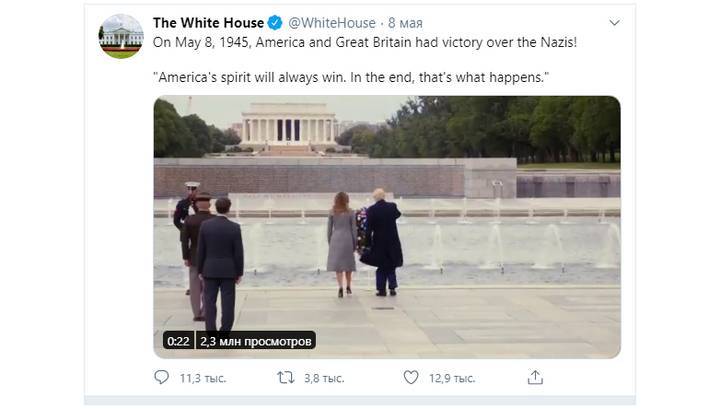Click the 8 мая tweet date
Image resolution: width=720 pixels, height=409 pixels.
[x=405, y=22]
